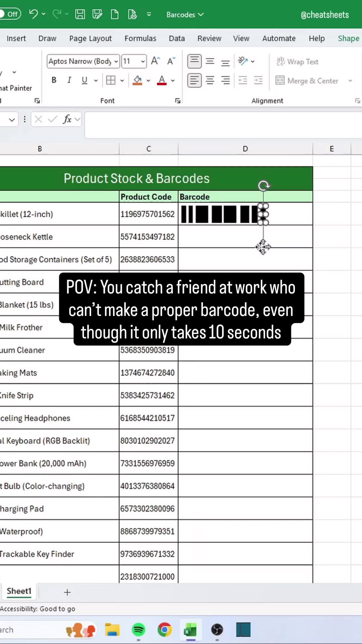
Task: Select the Sheet1 tab
Action: coord(19,591)
